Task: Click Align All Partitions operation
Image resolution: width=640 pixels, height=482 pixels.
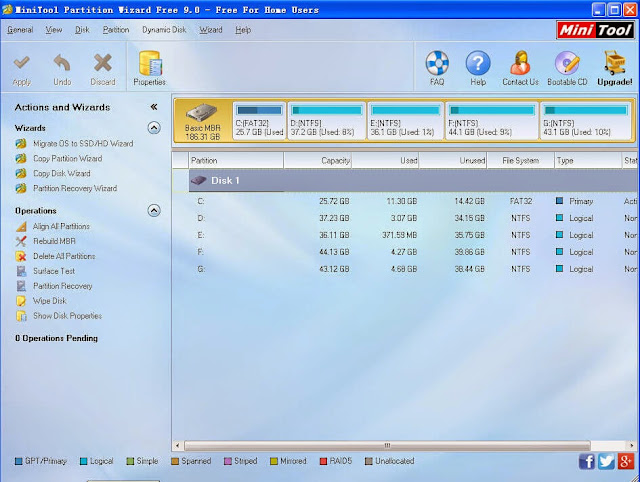Action: 61,226
